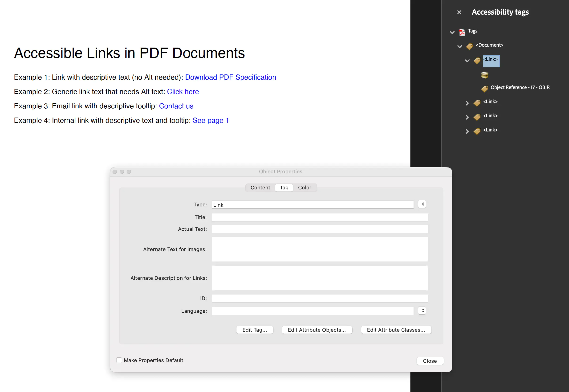This screenshot has height=392, width=569.
Task: Click the second Link tag icon
Action: tap(477, 103)
